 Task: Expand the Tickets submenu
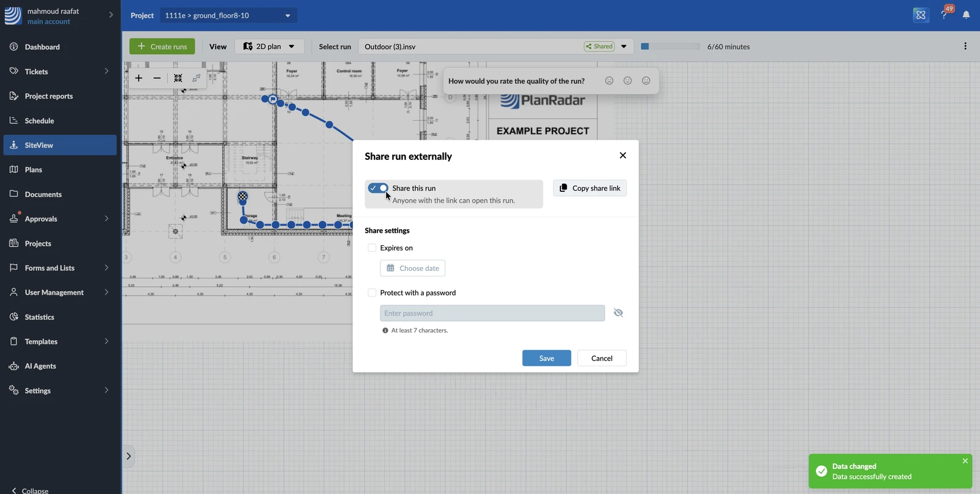(x=107, y=72)
